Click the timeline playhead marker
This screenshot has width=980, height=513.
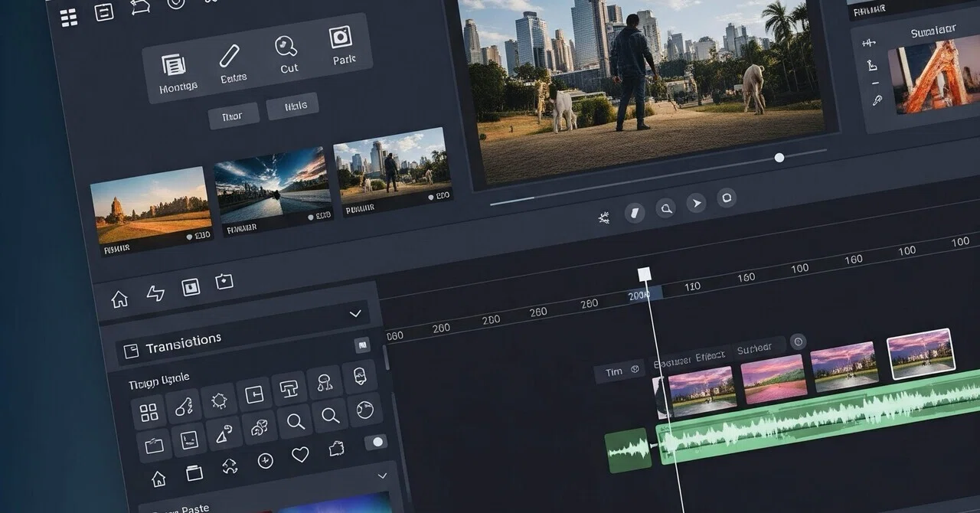click(645, 274)
